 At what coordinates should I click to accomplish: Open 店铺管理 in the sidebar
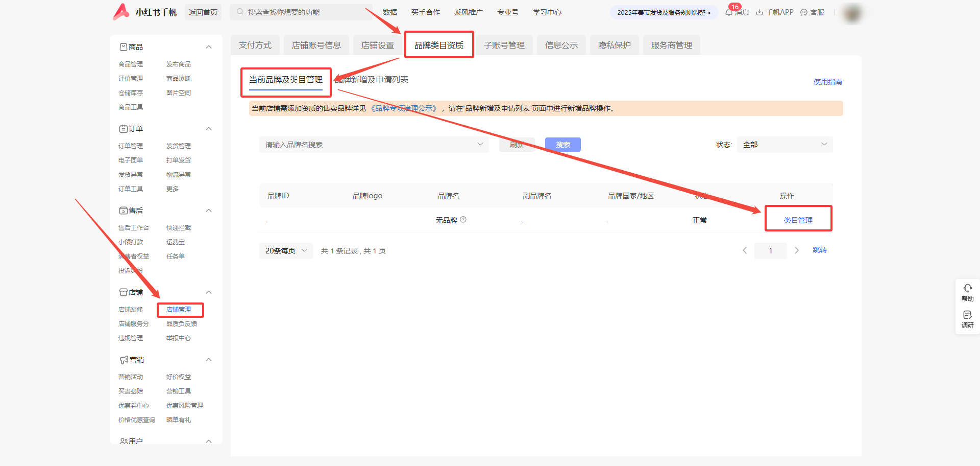click(x=179, y=310)
